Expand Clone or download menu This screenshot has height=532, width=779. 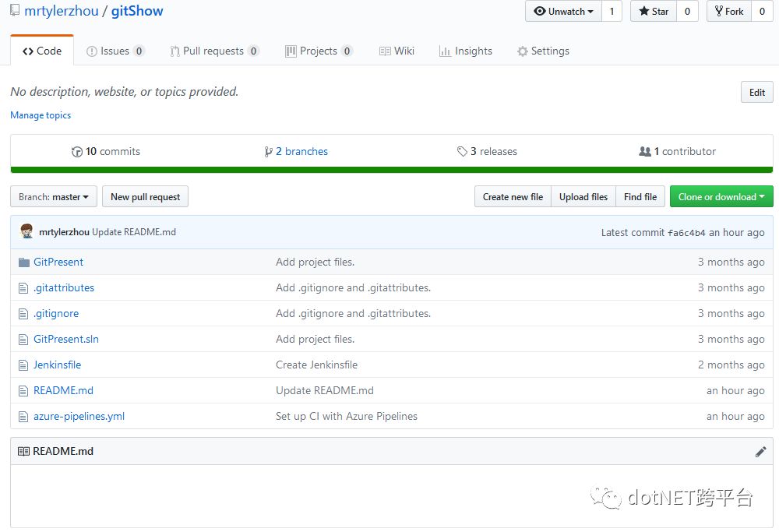point(721,197)
